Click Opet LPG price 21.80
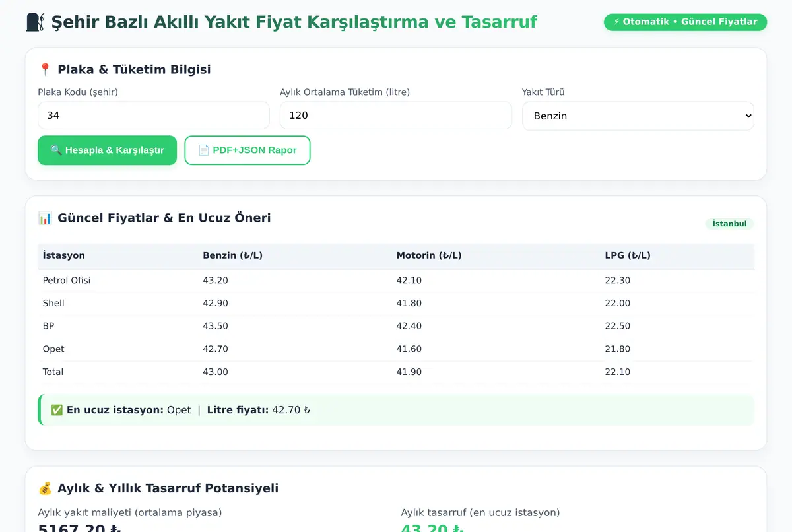This screenshot has width=792, height=532. click(x=618, y=349)
